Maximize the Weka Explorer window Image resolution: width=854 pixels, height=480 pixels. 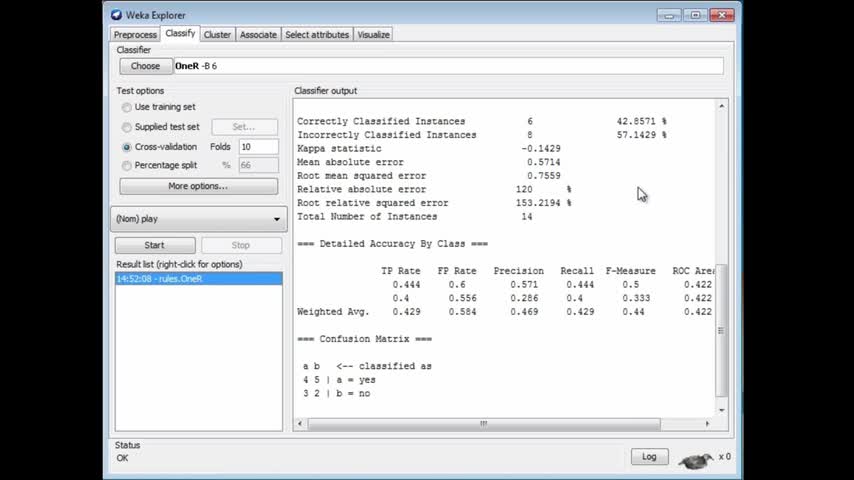[x=696, y=15]
